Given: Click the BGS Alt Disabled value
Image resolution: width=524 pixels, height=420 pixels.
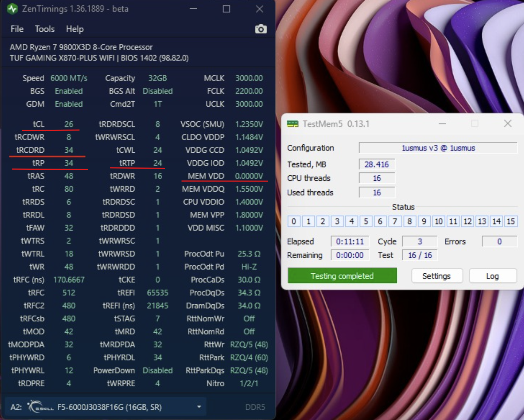Looking at the screenshot, I should [158, 91].
